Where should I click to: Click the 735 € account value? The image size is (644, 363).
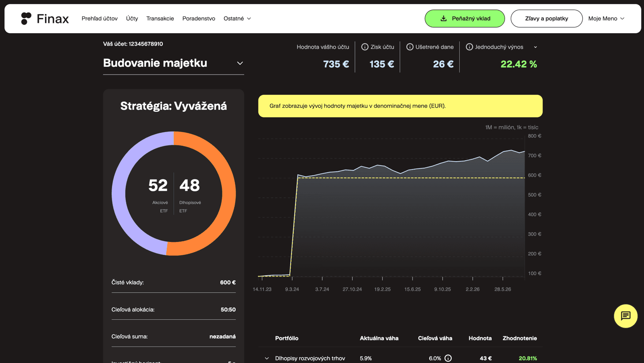click(x=336, y=64)
